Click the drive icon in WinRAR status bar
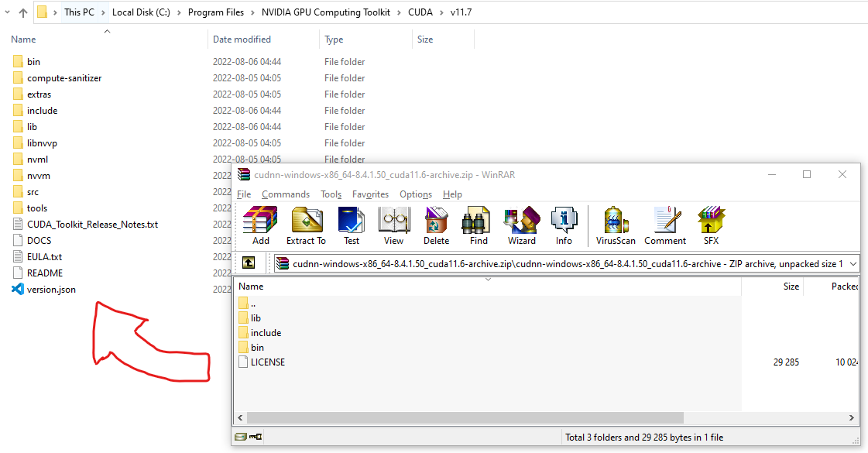 click(240, 437)
